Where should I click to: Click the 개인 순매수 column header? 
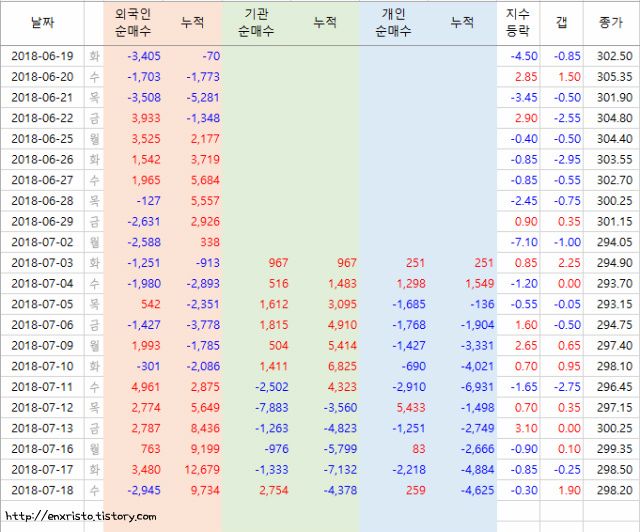click(x=393, y=22)
